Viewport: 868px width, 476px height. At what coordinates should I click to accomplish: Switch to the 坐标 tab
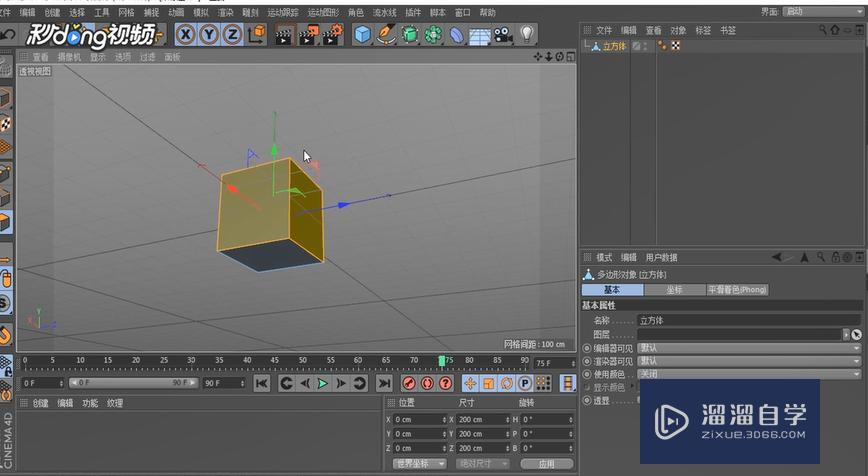674,289
